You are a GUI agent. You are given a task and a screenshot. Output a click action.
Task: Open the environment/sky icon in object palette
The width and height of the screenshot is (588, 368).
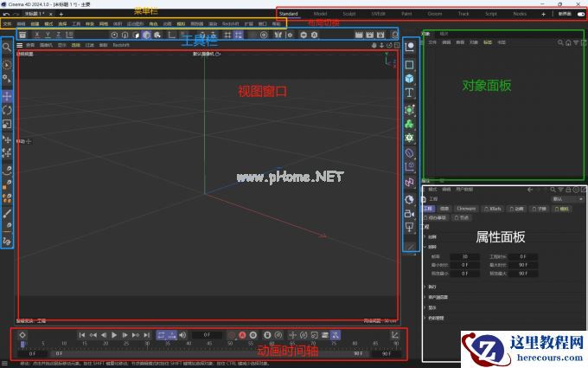point(410,199)
